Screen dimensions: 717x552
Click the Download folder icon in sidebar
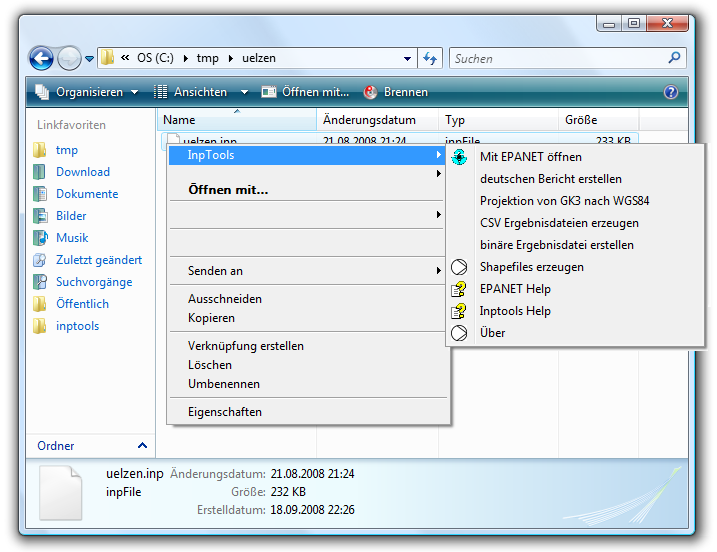point(40,172)
